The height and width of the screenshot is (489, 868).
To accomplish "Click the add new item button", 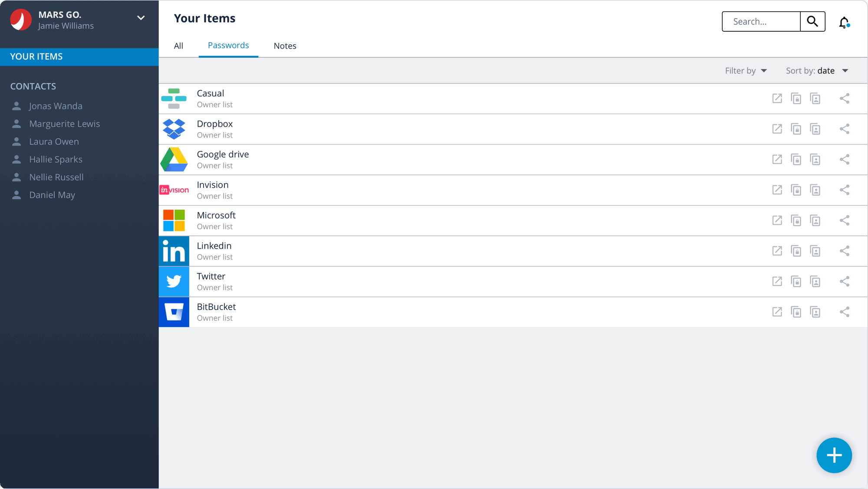I will tap(834, 455).
